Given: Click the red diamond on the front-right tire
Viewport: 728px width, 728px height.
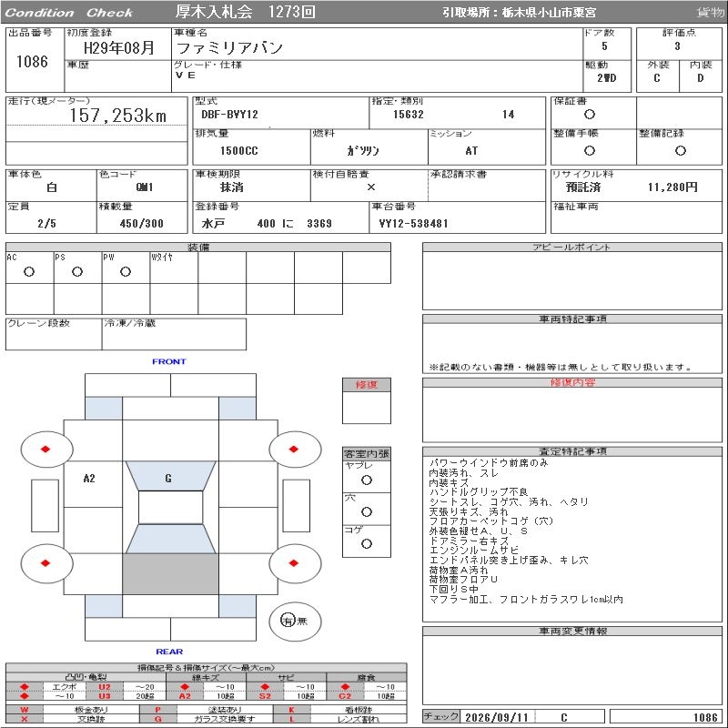Looking at the screenshot, I should coord(293,449).
